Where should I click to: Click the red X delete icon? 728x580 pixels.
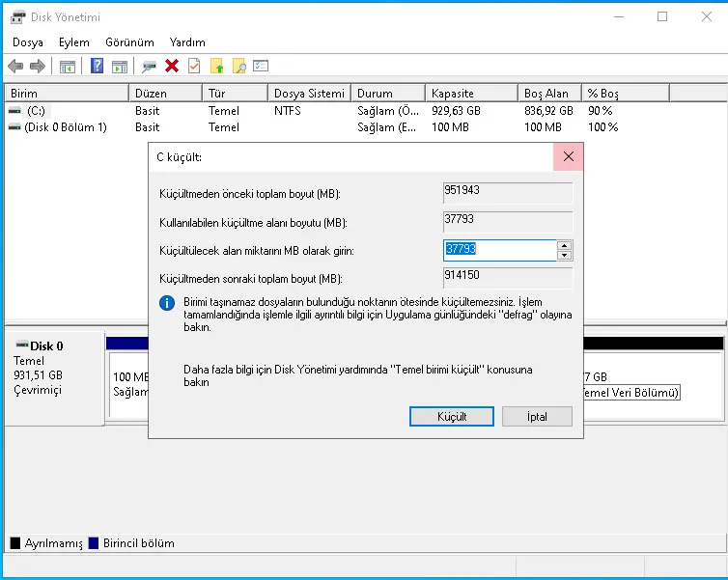point(172,66)
